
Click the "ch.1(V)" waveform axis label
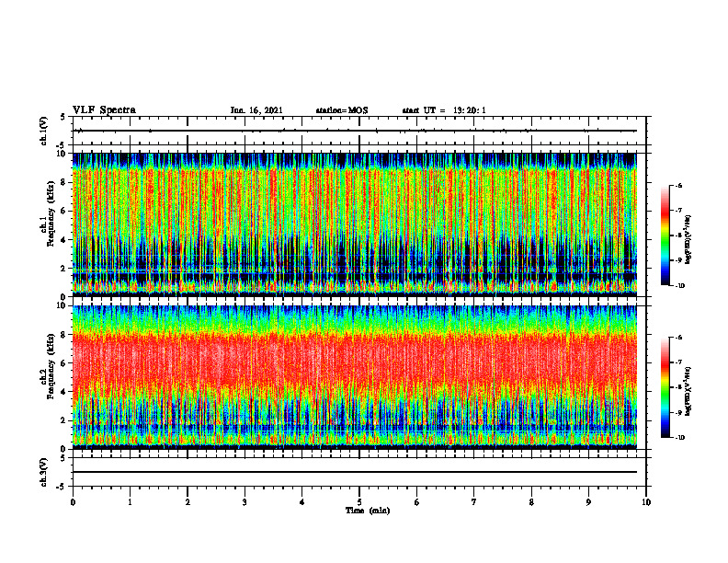pos(43,131)
